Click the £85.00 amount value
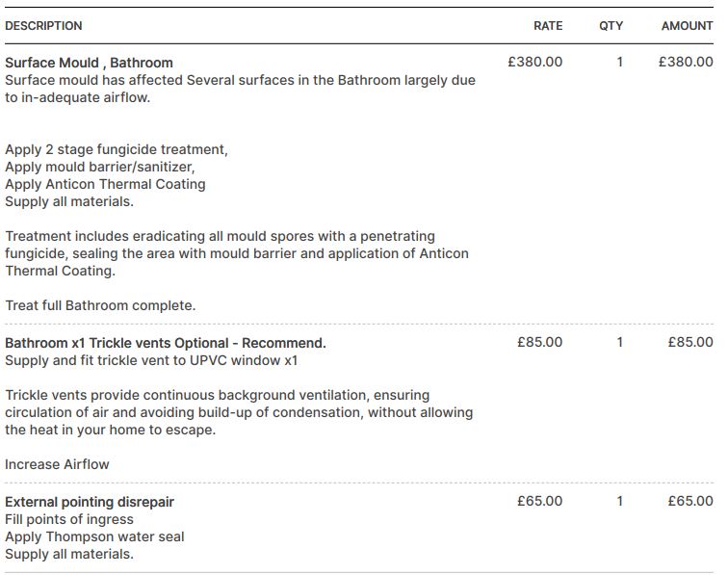The image size is (728, 575). pyautogui.click(x=689, y=342)
